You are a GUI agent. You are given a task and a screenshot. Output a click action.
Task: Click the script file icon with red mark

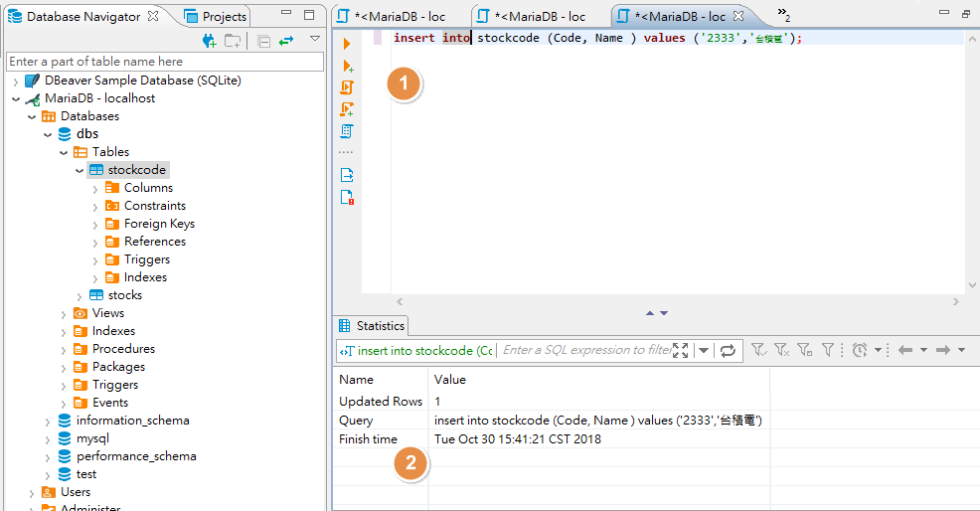[347, 198]
